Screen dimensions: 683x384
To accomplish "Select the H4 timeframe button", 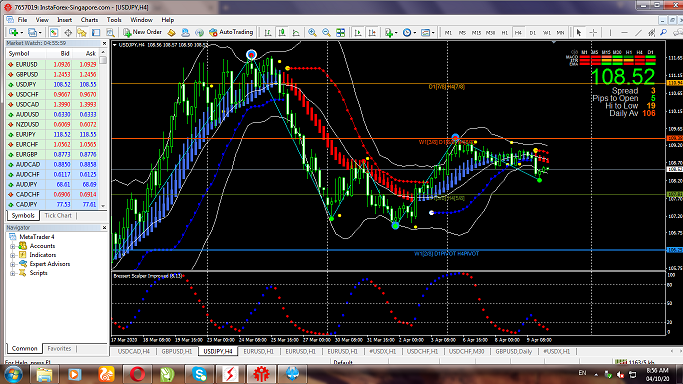I will coord(518,33).
